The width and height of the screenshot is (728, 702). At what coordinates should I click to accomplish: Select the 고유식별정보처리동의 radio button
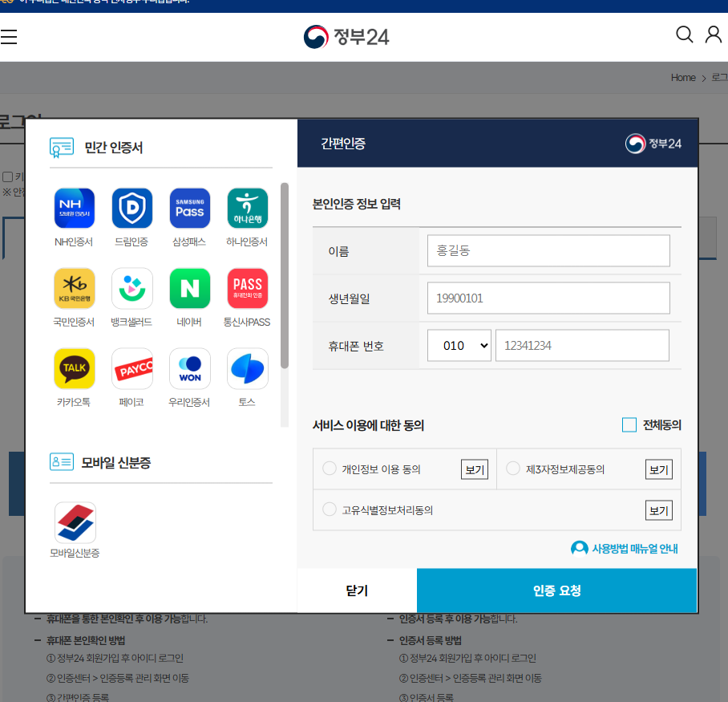pyautogui.click(x=329, y=509)
